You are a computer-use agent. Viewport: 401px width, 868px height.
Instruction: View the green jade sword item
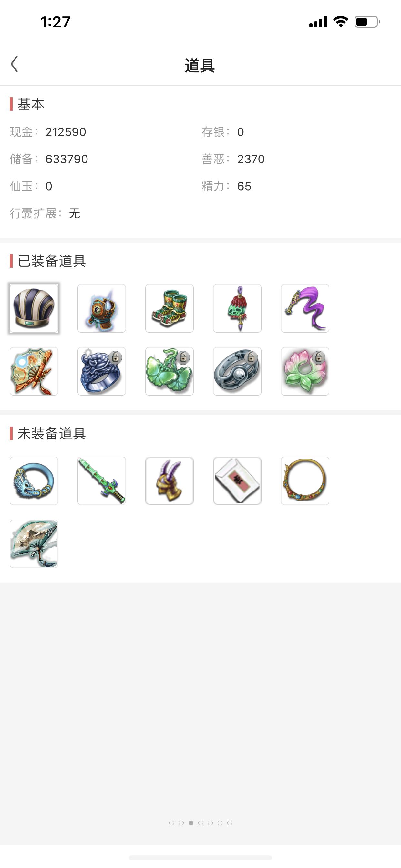(102, 481)
